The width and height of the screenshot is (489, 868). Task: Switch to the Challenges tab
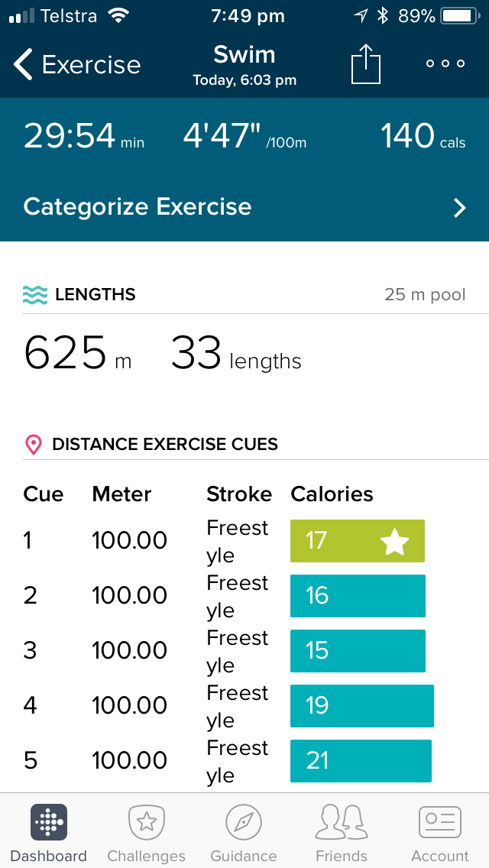point(146,833)
